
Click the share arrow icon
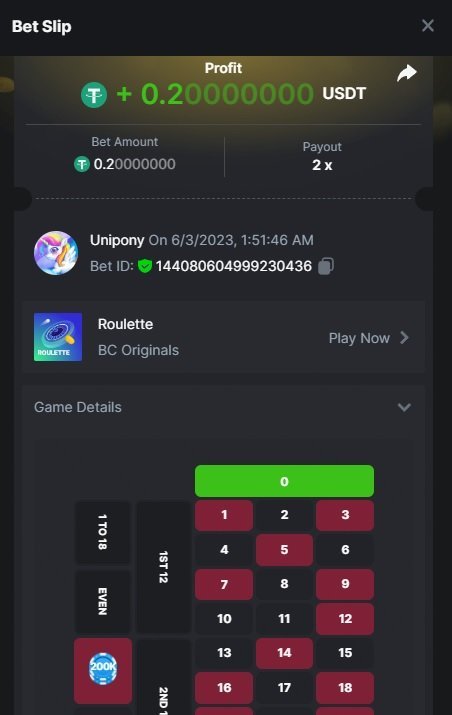[x=406, y=73]
